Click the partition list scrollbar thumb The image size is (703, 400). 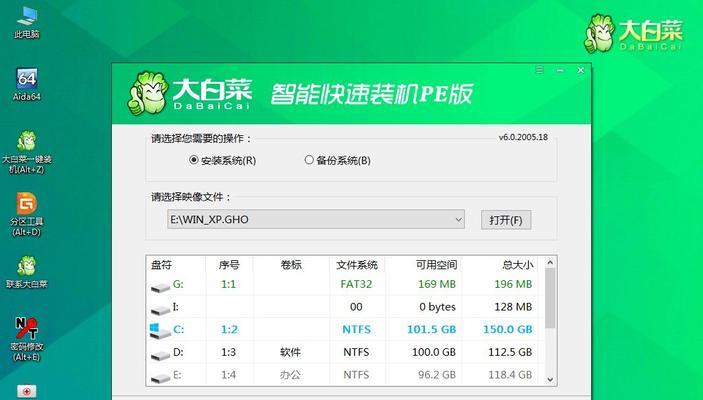tap(550, 298)
